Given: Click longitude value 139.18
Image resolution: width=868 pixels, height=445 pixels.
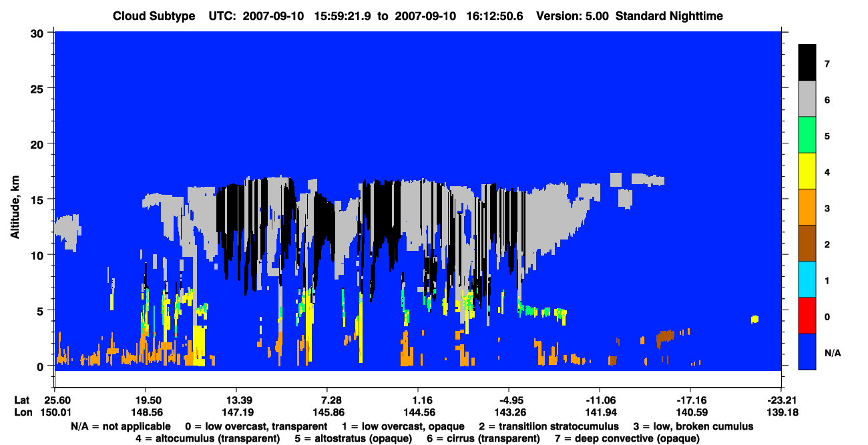Looking at the screenshot, I should coord(781,412).
